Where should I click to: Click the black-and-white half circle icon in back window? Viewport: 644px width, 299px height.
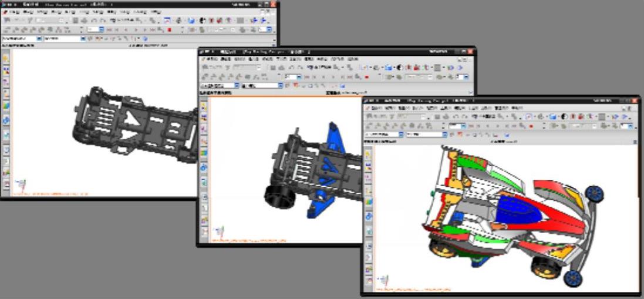point(202,21)
